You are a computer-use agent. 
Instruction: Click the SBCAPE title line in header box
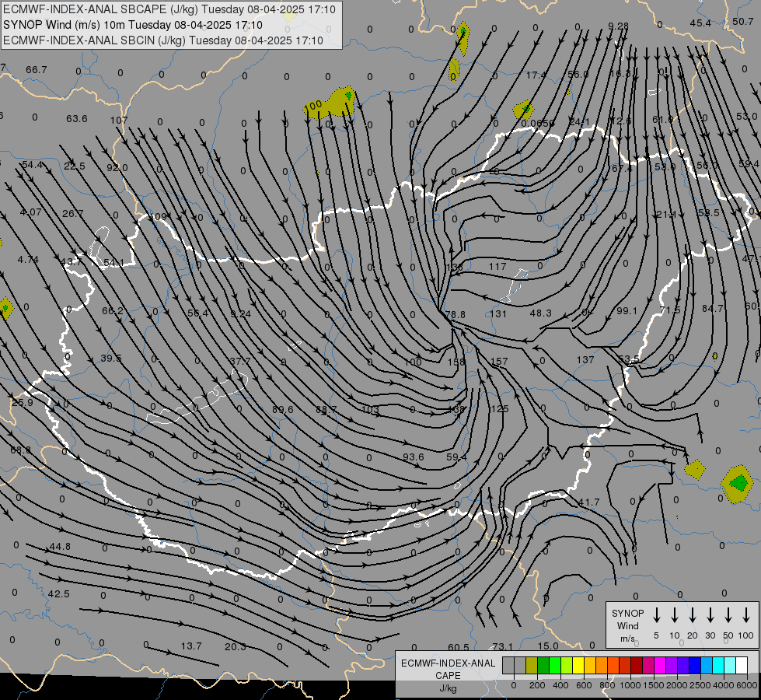click(169, 9)
